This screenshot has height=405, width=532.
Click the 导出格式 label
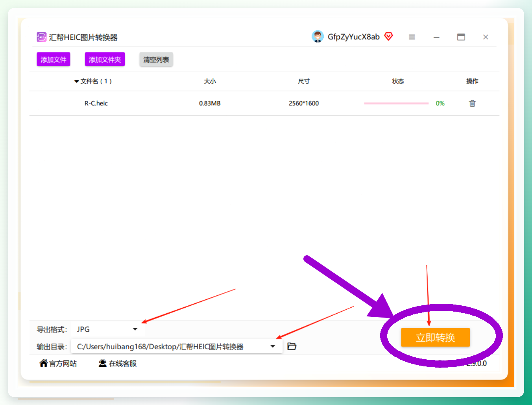[x=52, y=329]
